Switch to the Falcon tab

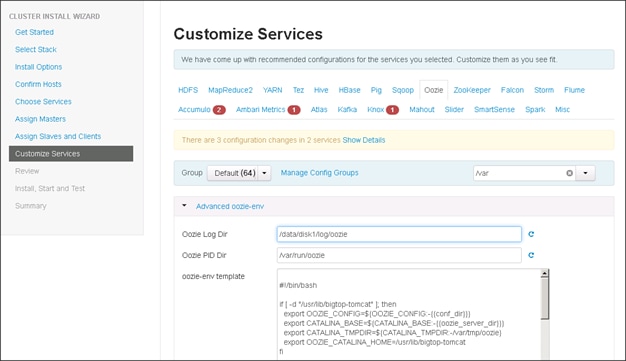tap(512, 90)
